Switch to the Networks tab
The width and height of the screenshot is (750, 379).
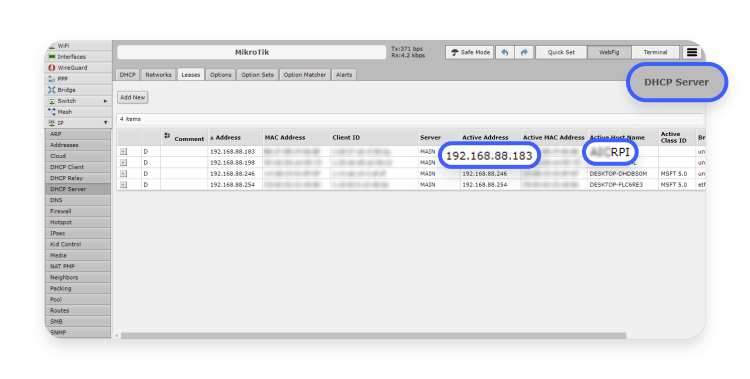(x=158, y=75)
